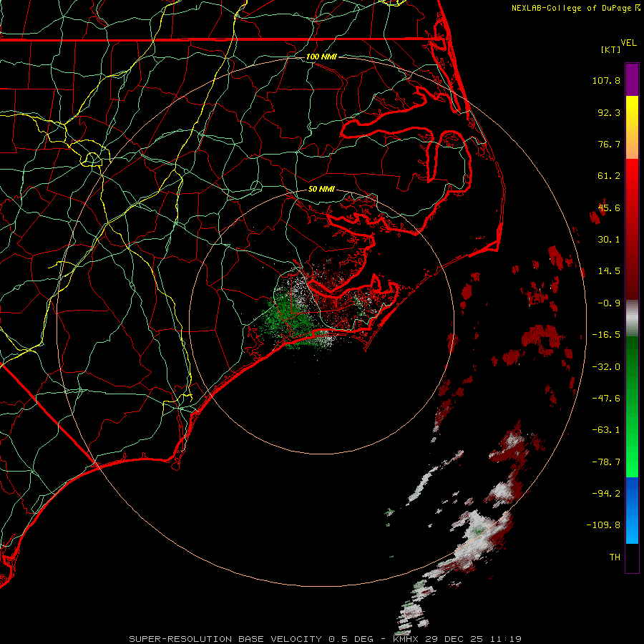Click the -47.6 value on velocity scale
The width and height of the screenshot is (644, 644).
pyautogui.click(x=606, y=399)
